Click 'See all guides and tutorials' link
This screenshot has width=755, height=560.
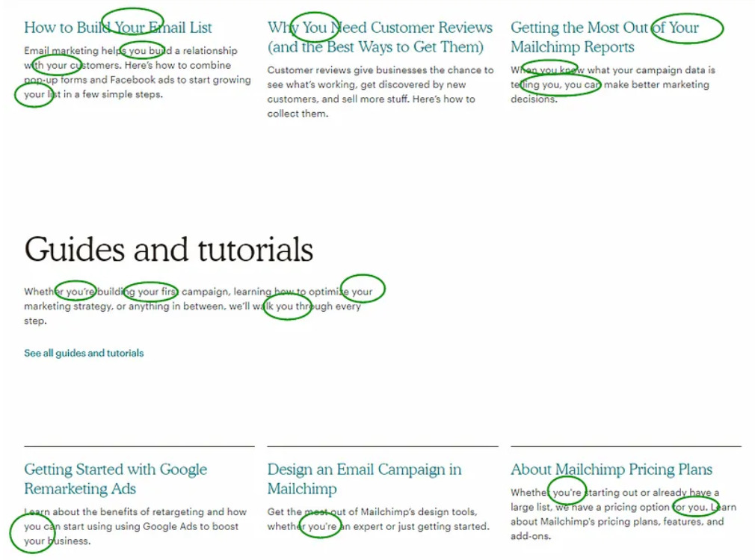coord(84,353)
